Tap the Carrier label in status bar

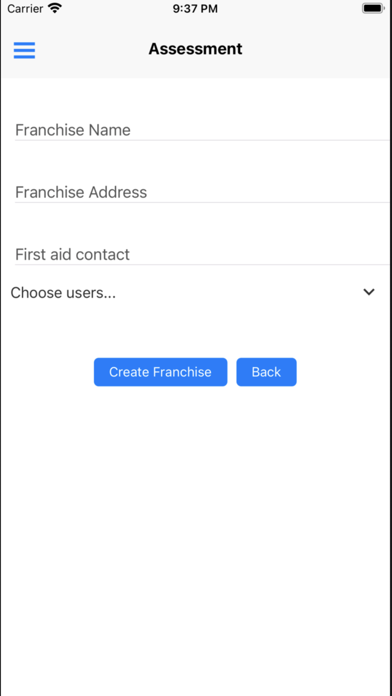pyautogui.click(x=25, y=8)
